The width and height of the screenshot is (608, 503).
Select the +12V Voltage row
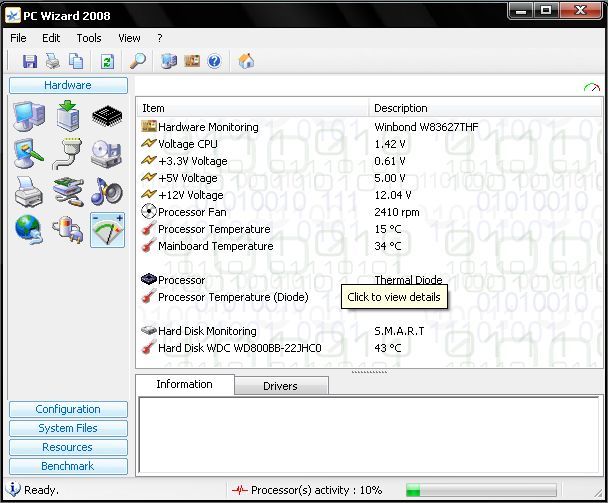tap(369, 195)
